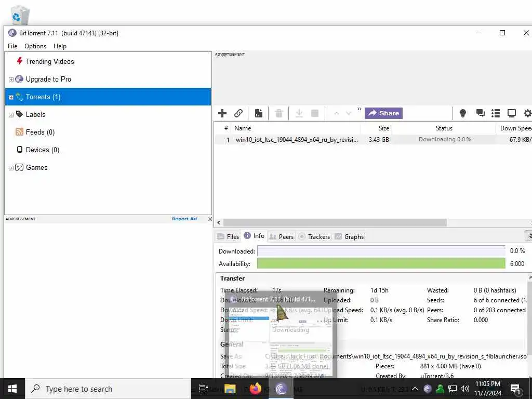
Task: Expand the Torrents tree node
Action: (11, 97)
